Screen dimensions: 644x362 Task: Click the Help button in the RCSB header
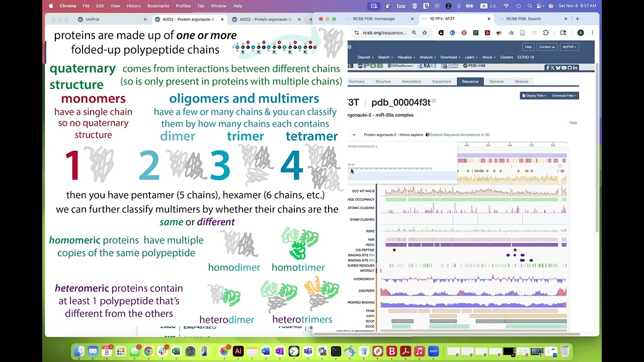coord(528,47)
